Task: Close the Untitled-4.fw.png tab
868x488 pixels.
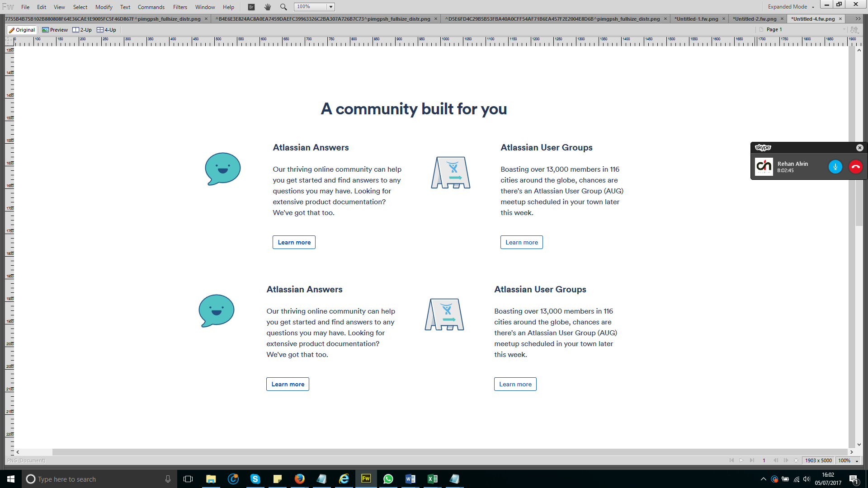Action: [840, 19]
